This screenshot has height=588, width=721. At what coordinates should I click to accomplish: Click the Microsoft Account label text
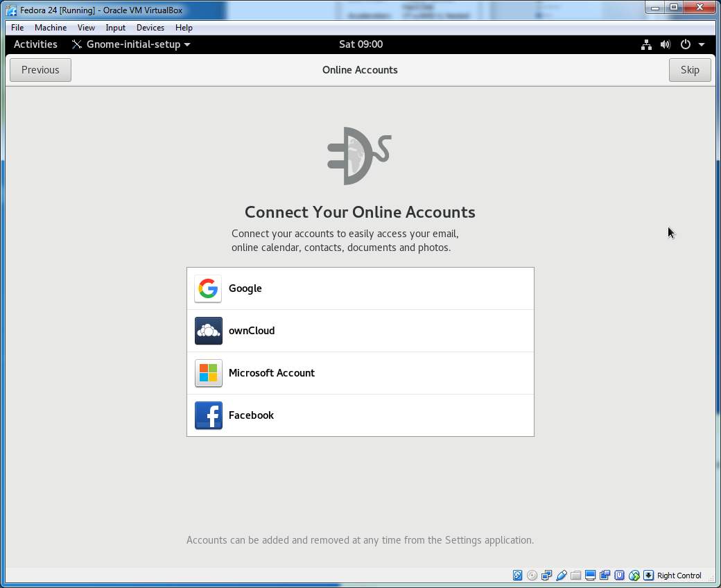click(x=272, y=373)
